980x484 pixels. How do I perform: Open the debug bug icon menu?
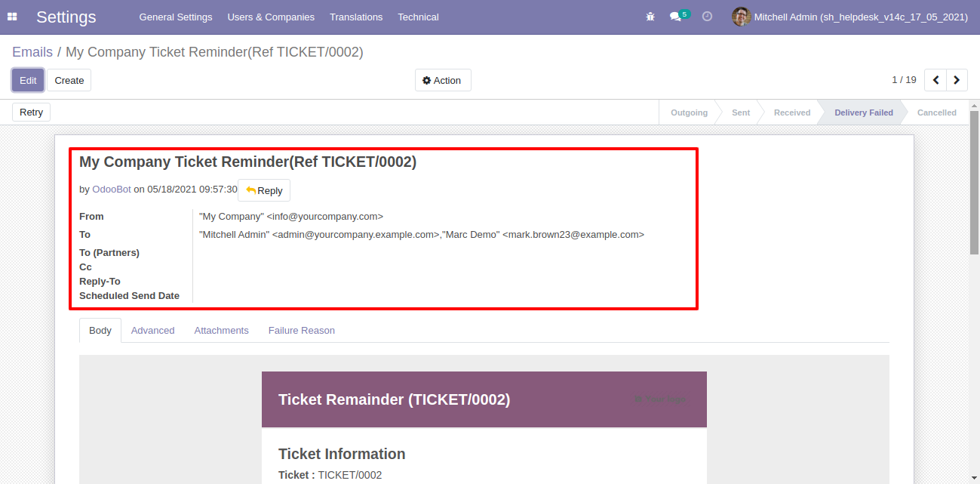pos(650,17)
